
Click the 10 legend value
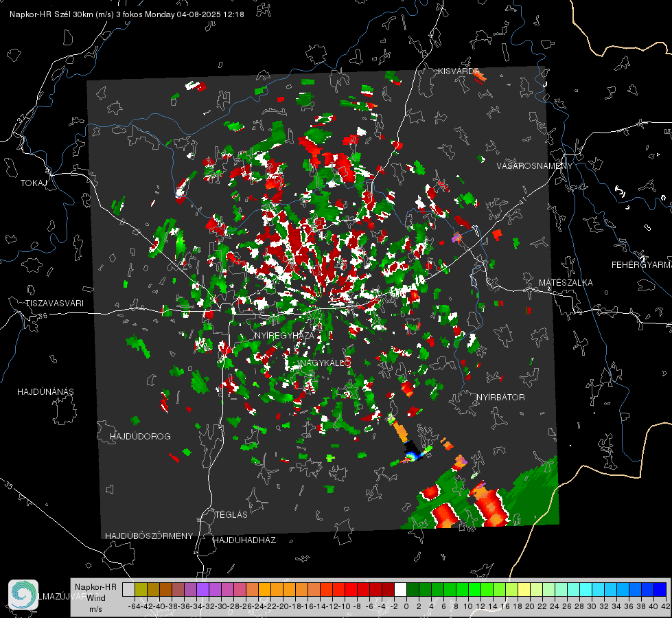pyautogui.click(x=468, y=606)
